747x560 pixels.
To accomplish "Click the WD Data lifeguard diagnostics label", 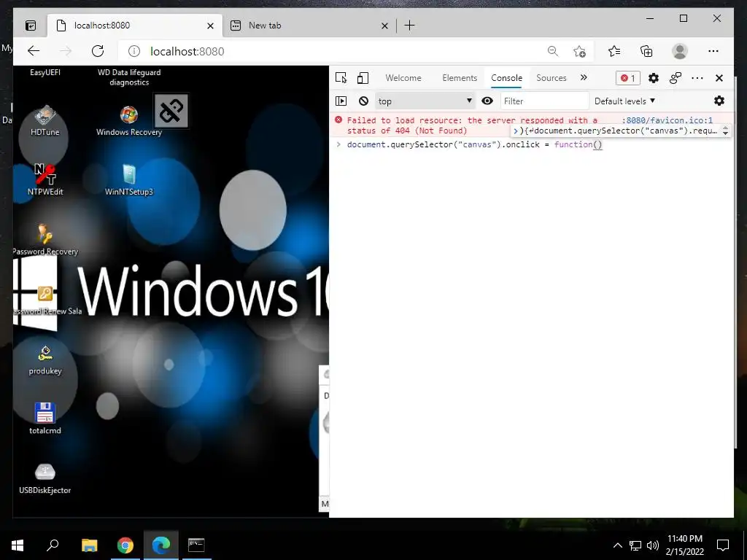I will (x=129, y=77).
